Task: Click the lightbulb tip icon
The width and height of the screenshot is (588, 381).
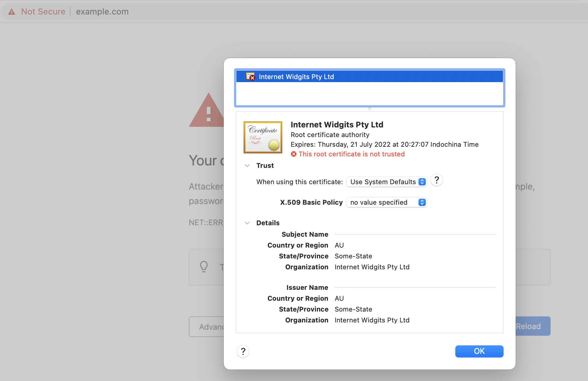Action: [204, 267]
